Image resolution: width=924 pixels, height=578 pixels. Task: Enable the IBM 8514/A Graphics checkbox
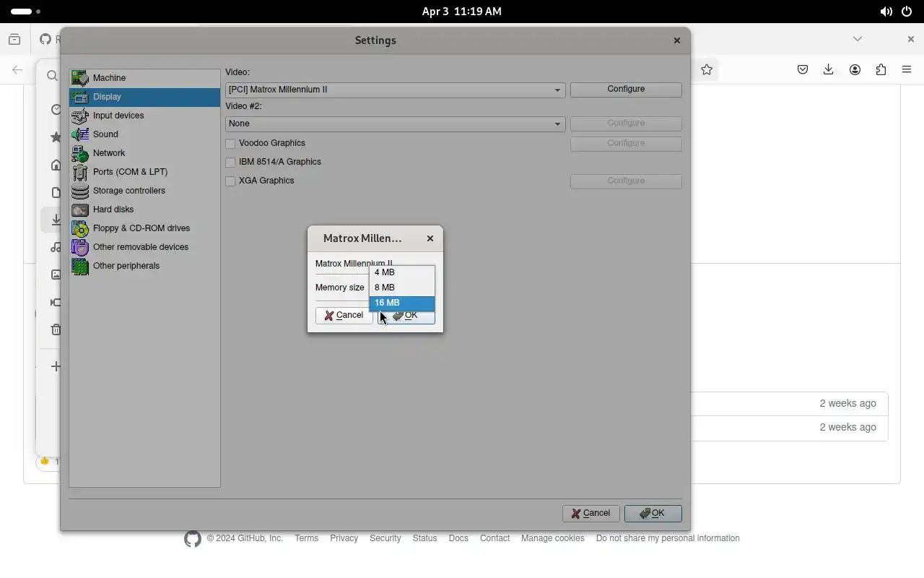230,163
